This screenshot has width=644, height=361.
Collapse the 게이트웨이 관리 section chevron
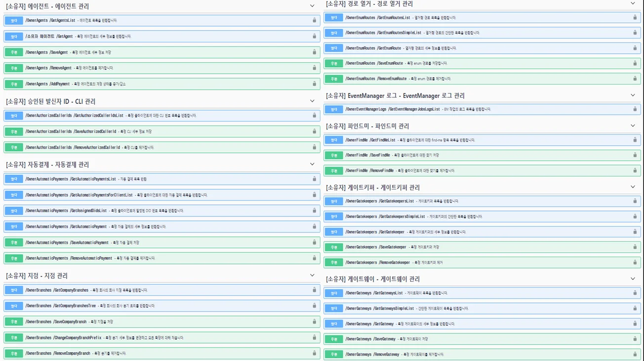click(633, 278)
